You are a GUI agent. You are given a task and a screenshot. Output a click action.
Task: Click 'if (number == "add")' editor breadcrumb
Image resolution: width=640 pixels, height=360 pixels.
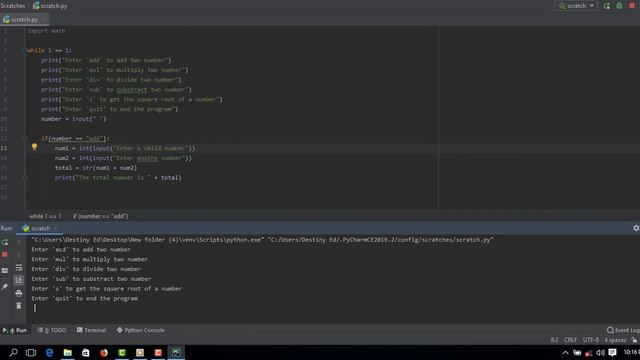(x=100, y=216)
